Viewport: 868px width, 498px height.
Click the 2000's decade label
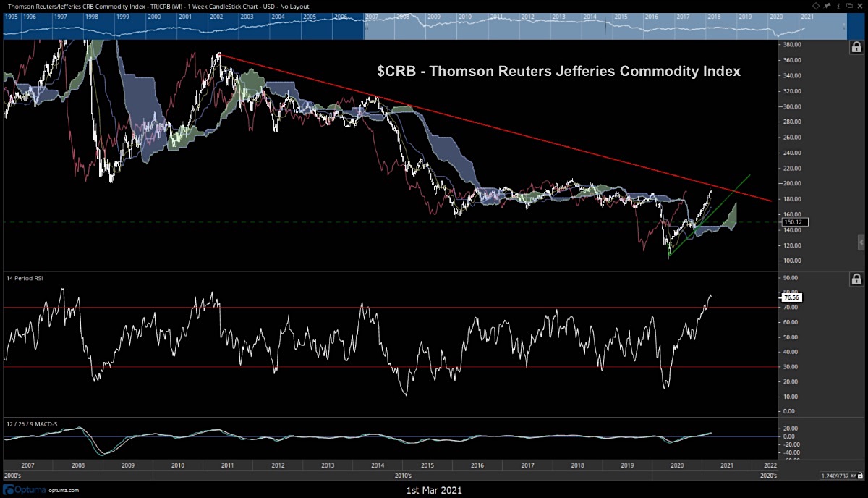(x=14, y=476)
